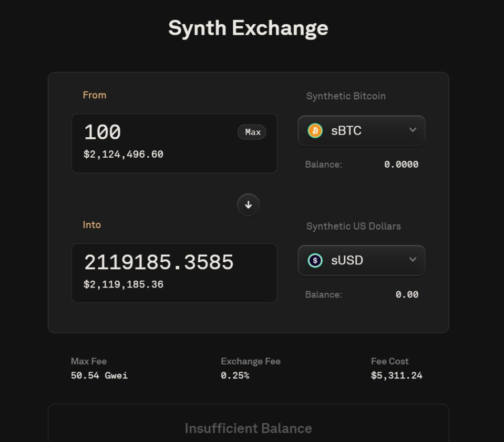Open the sBTC currency selector
The height and width of the screenshot is (442, 504).
(361, 131)
